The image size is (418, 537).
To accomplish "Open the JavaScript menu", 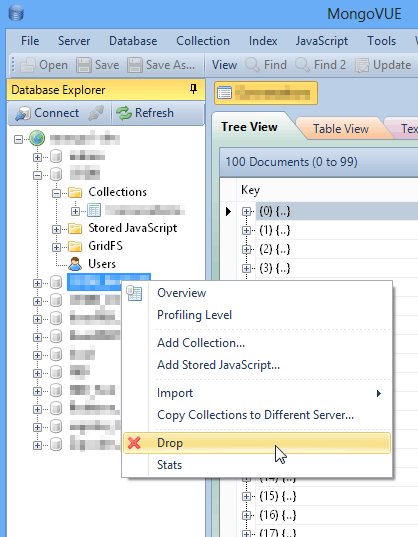I will tap(322, 41).
